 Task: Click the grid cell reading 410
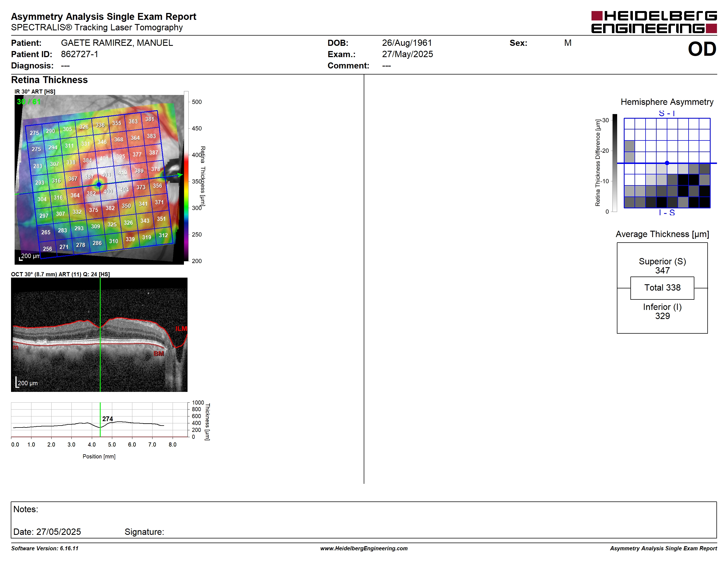click(122, 173)
